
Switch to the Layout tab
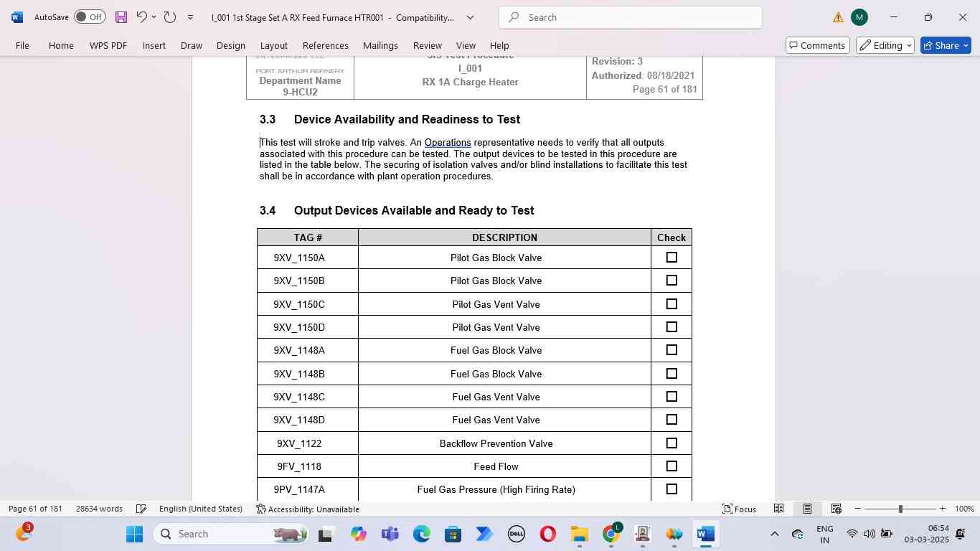(273, 45)
